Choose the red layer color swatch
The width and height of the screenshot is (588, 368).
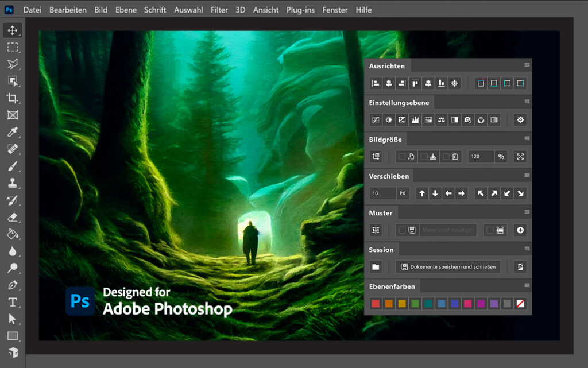(x=376, y=304)
